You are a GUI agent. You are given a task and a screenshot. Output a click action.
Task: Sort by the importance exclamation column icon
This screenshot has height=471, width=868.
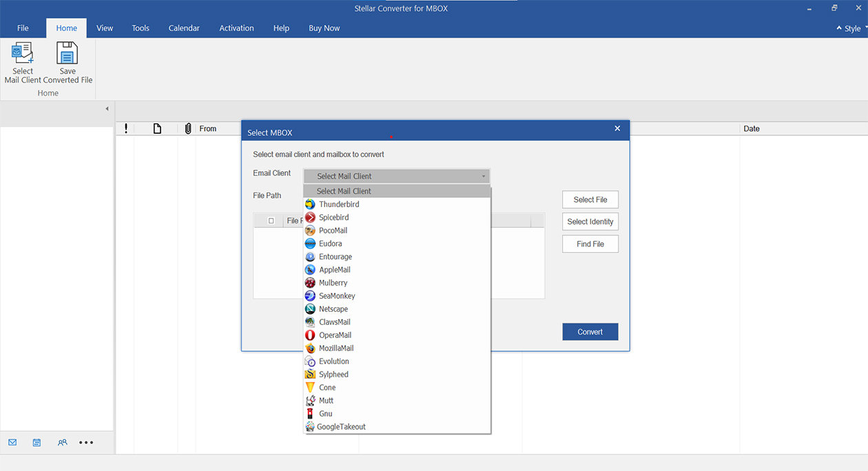coord(126,129)
